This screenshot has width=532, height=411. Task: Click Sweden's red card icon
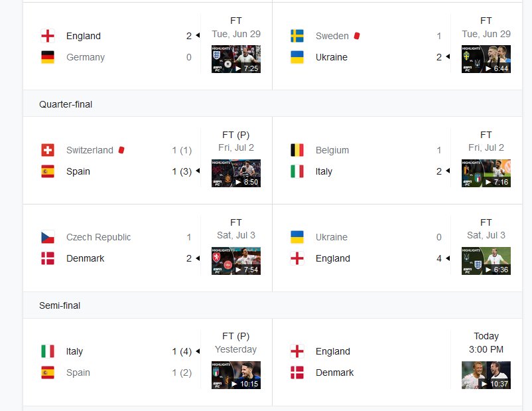357,36
